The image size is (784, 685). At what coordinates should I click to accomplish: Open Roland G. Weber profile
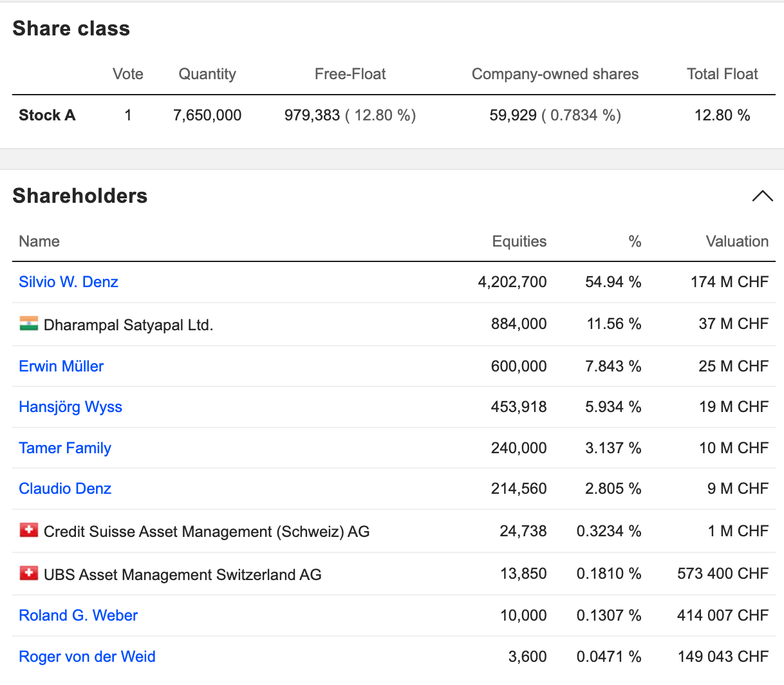78,615
